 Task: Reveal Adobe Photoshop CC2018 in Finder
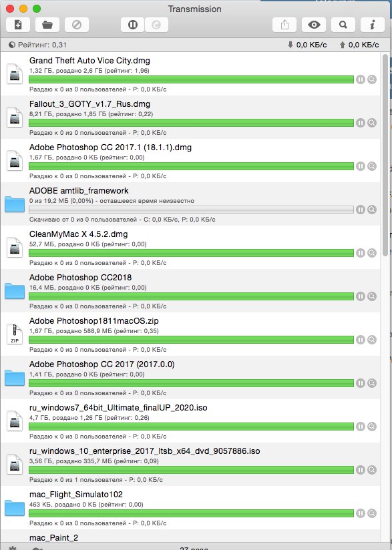(372, 296)
